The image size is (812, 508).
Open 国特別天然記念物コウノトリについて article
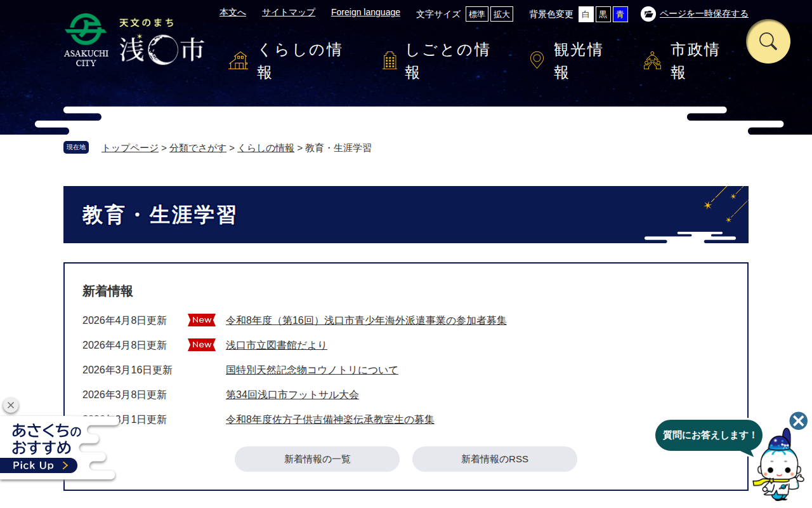click(x=312, y=370)
